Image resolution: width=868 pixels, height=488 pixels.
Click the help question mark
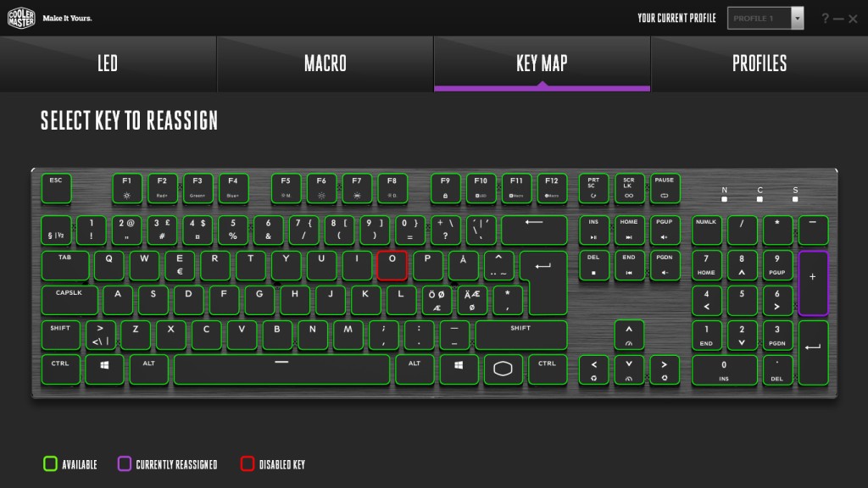(825, 19)
